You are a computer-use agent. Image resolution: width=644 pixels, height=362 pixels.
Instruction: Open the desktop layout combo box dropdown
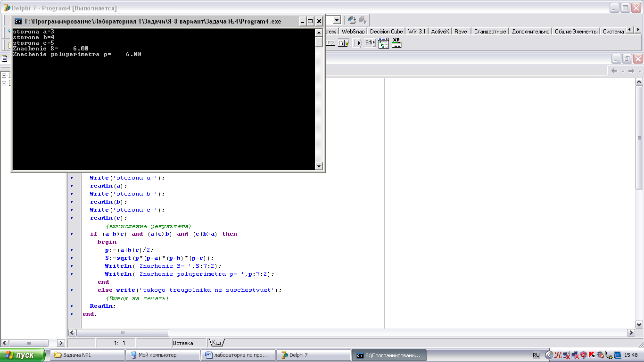tap(337, 20)
